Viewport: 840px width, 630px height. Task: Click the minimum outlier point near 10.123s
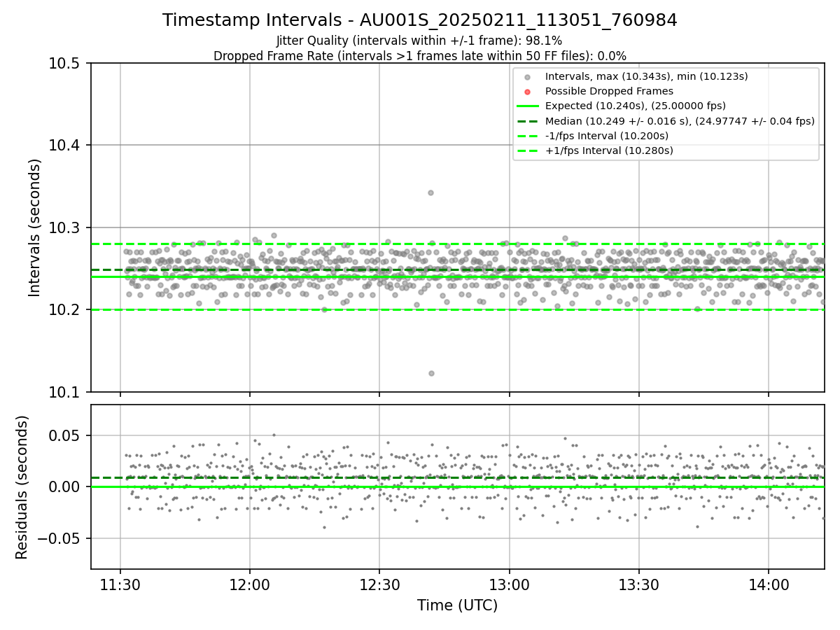coord(431,373)
